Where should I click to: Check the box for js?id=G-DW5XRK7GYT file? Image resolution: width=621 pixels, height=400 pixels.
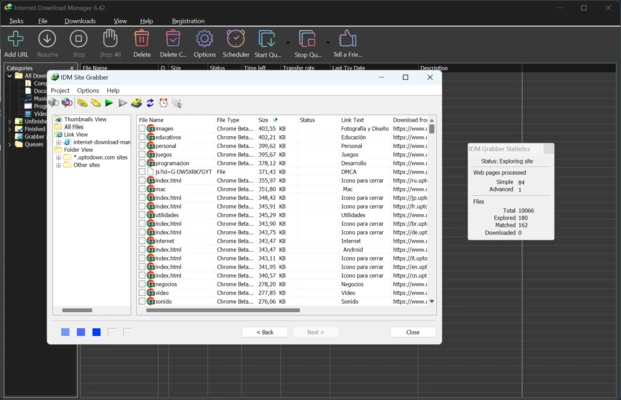pos(142,172)
